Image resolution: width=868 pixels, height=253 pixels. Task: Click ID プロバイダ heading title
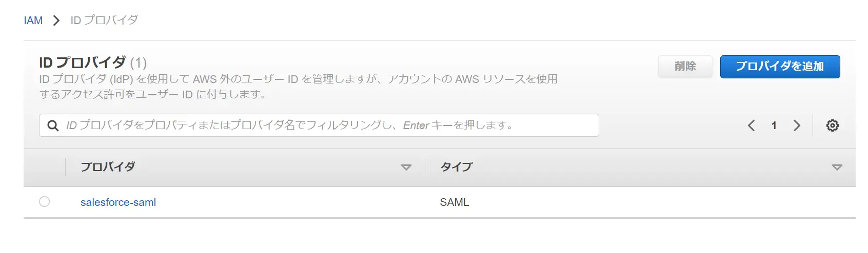[x=82, y=62]
